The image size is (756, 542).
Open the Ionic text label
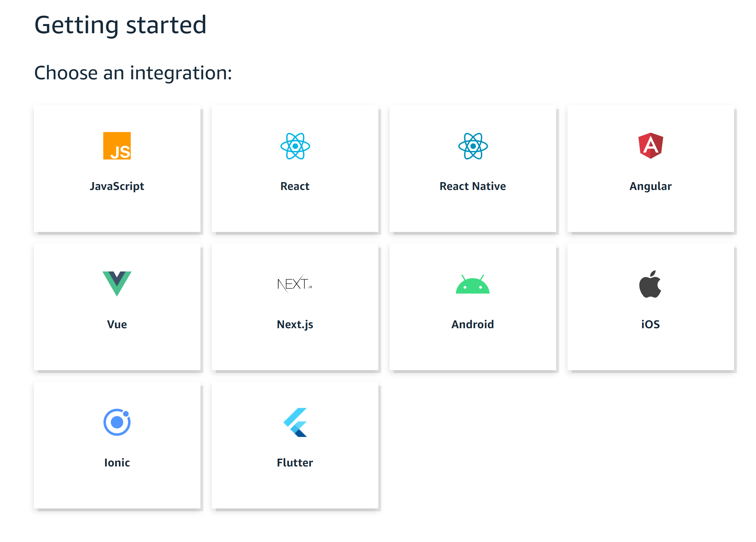(117, 462)
